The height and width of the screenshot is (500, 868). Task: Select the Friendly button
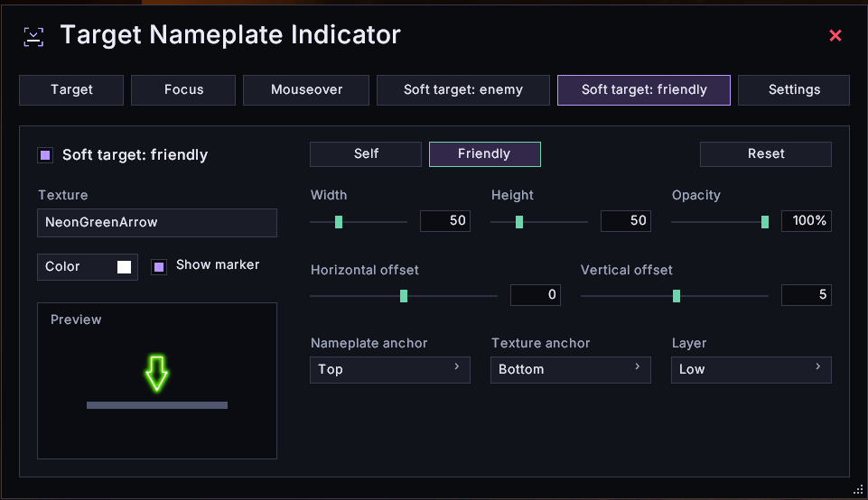pyautogui.click(x=485, y=154)
